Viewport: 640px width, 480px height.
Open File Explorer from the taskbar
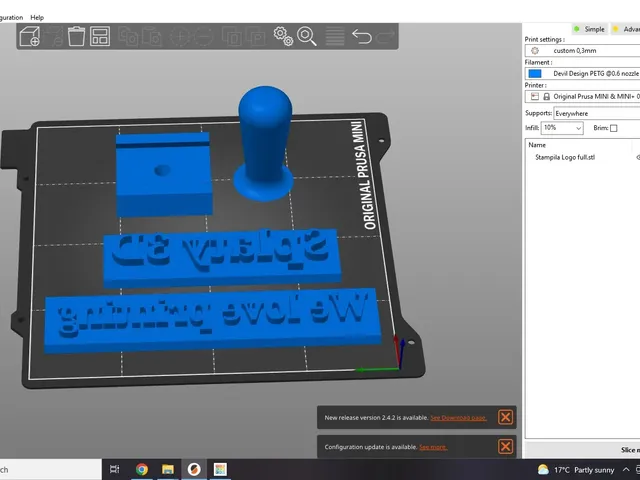tap(168, 469)
